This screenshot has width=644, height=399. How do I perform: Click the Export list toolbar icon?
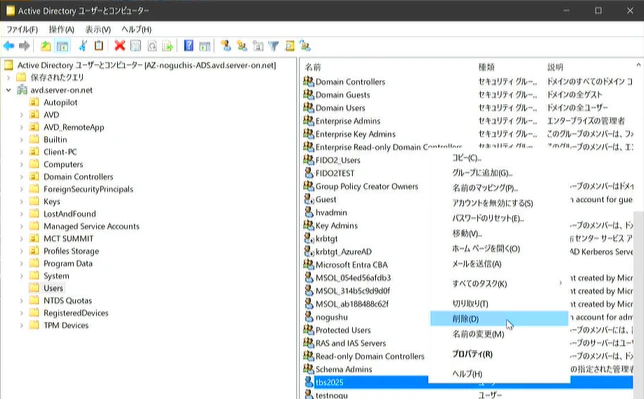(167, 46)
